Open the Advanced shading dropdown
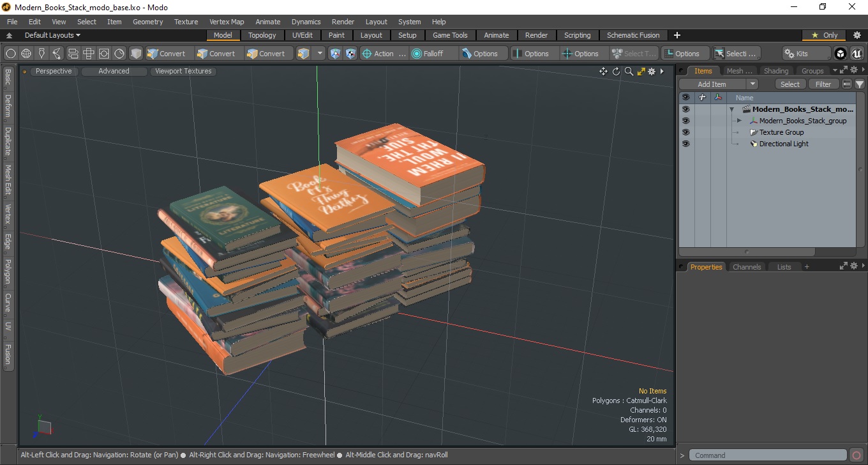The height and width of the screenshot is (465, 868). point(114,72)
